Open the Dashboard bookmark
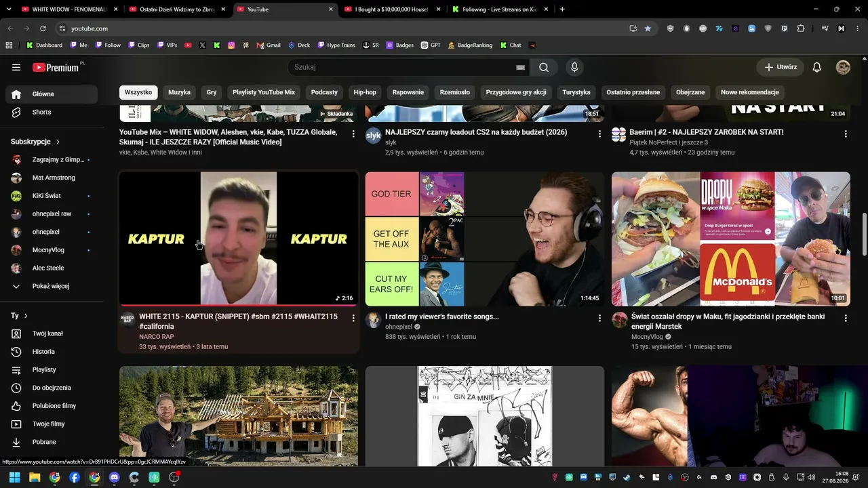The width and height of the screenshot is (868, 488). pos(45,45)
